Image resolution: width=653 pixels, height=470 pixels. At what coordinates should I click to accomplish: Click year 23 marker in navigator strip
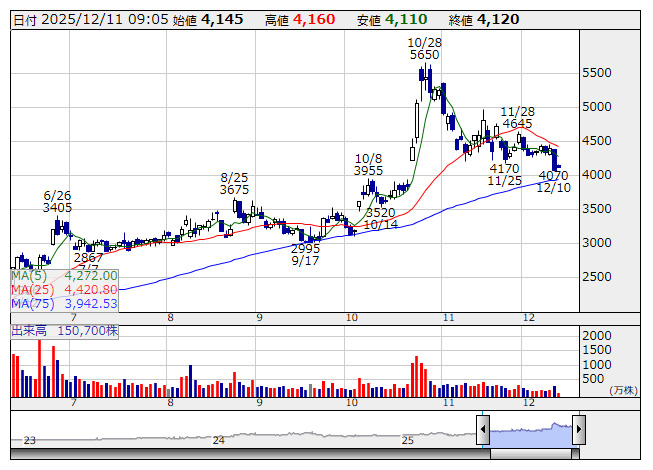coord(30,440)
